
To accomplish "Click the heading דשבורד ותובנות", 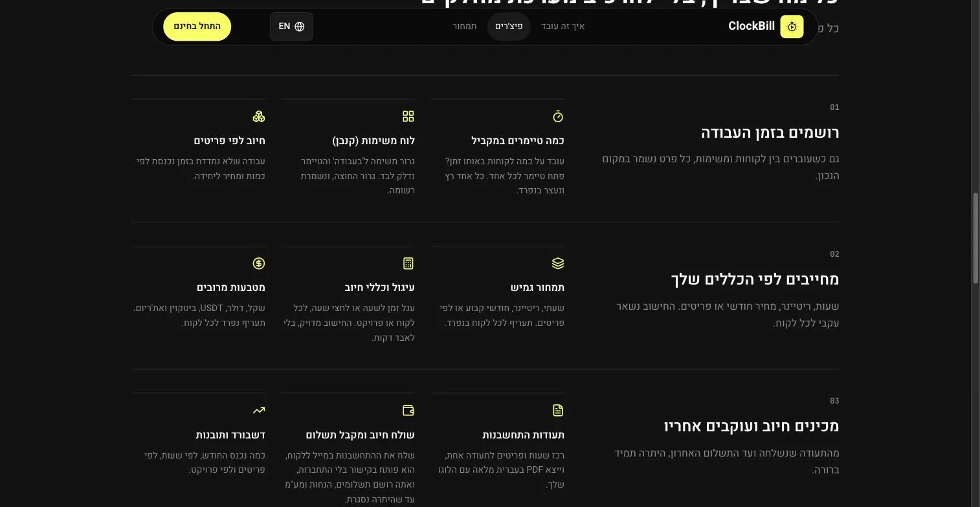I will click(x=230, y=435).
